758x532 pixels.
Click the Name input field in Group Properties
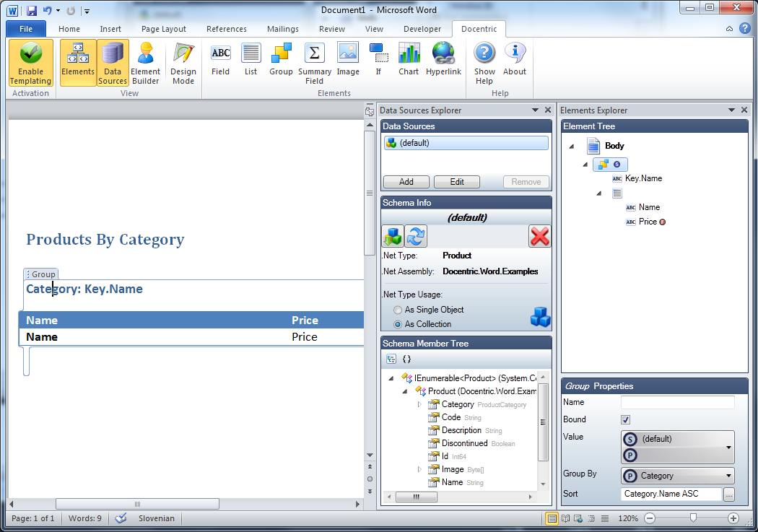coord(677,402)
